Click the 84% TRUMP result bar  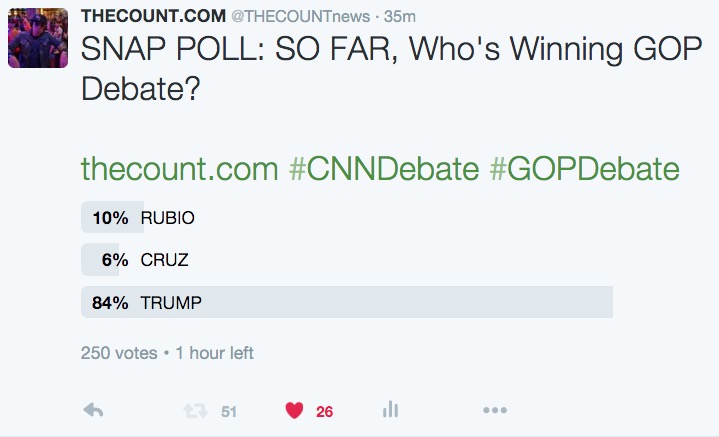click(400, 302)
